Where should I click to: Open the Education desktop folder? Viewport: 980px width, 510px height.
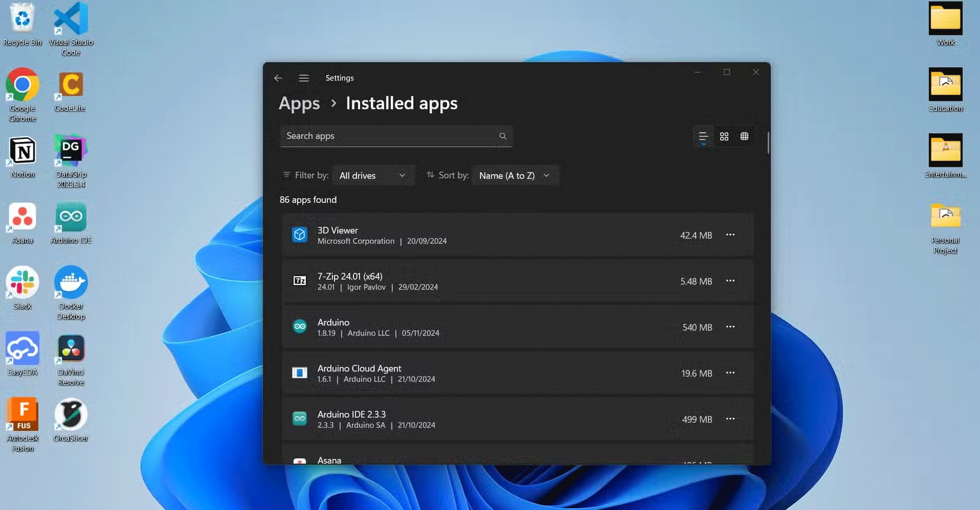(946, 85)
